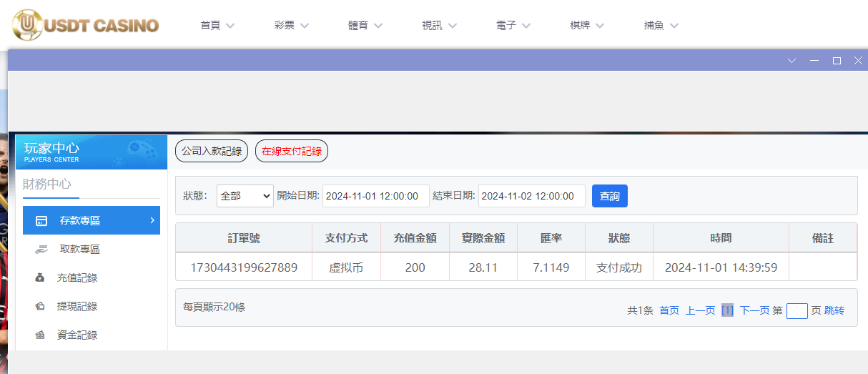
Task: Click the withdrawal records icon
Action: 40,306
